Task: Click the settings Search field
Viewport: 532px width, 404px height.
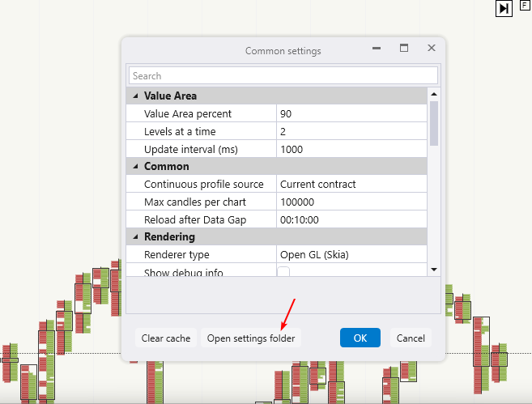Action: 283,75
